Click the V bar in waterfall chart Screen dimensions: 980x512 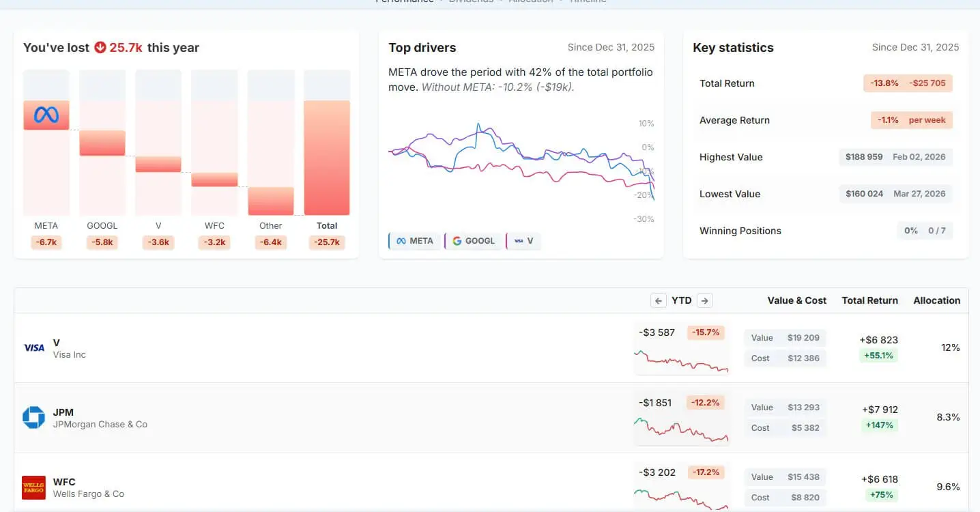pos(158,164)
